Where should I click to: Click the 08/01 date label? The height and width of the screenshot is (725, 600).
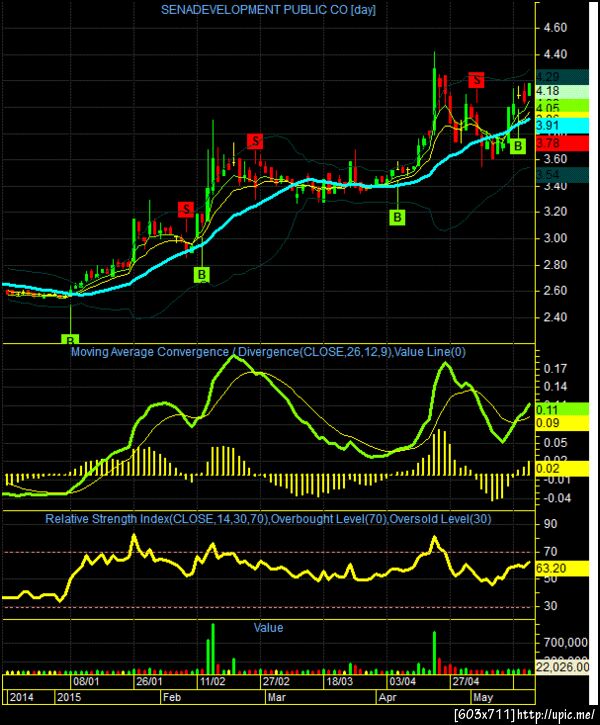86,682
